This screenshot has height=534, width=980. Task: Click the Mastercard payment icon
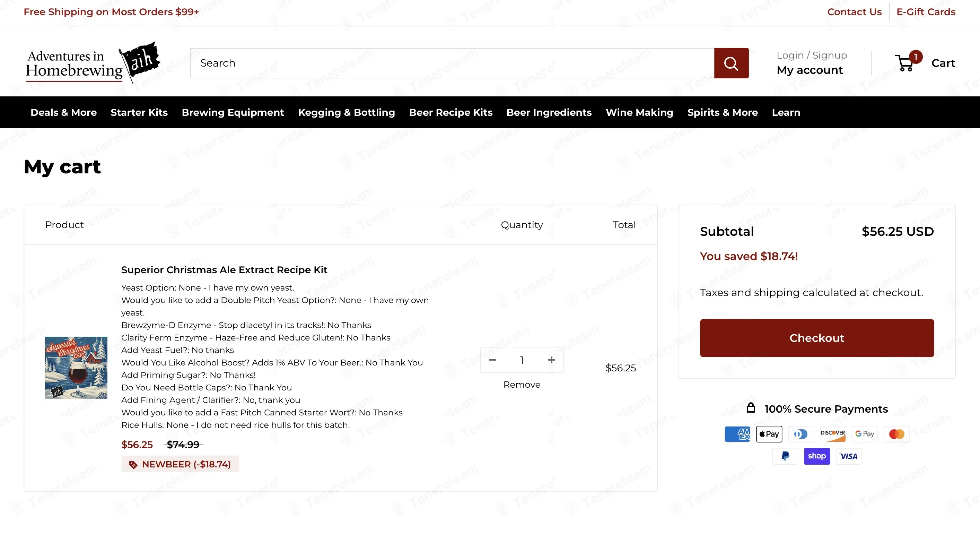click(897, 434)
